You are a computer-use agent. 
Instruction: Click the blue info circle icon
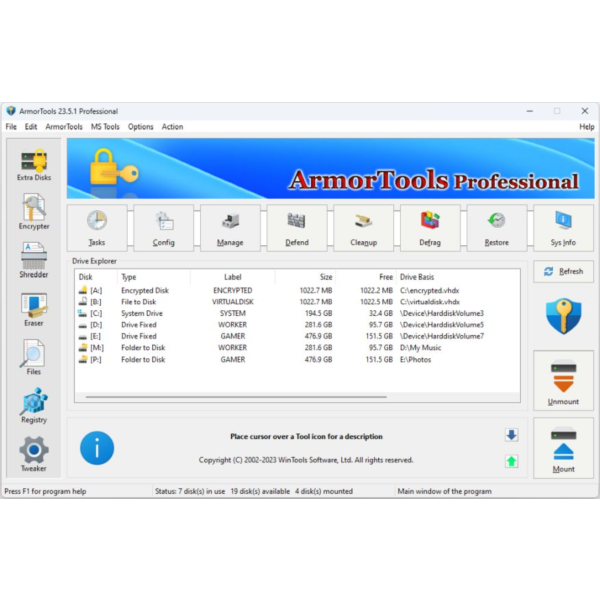tap(97, 448)
